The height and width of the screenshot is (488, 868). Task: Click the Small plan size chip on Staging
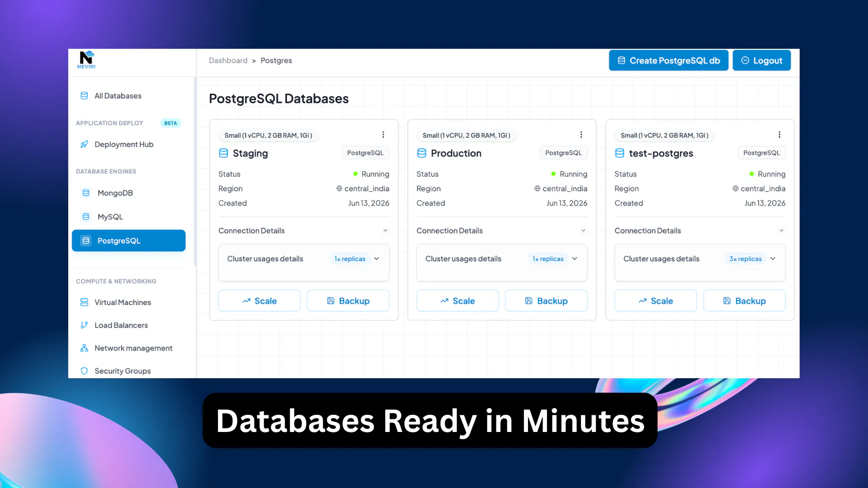pyautogui.click(x=269, y=136)
